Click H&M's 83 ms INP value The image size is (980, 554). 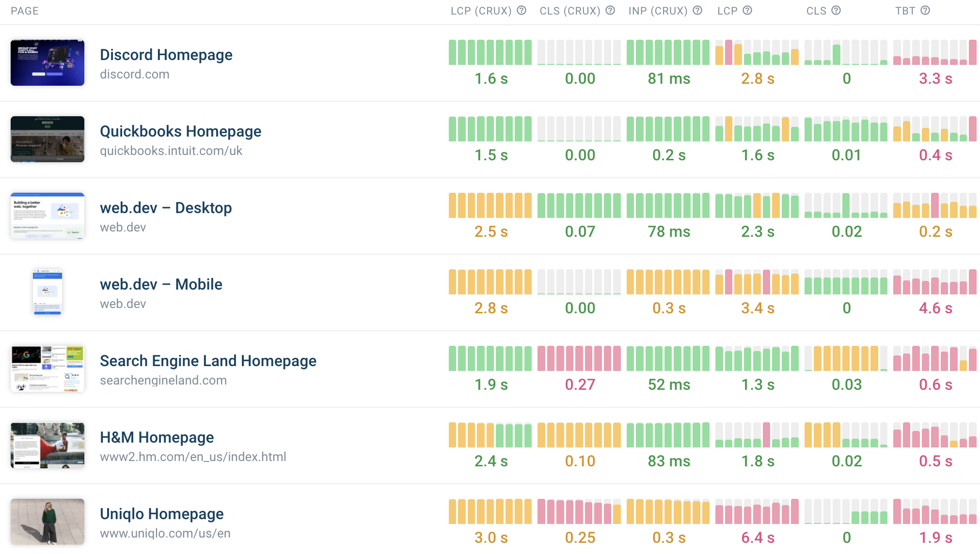click(x=669, y=461)
